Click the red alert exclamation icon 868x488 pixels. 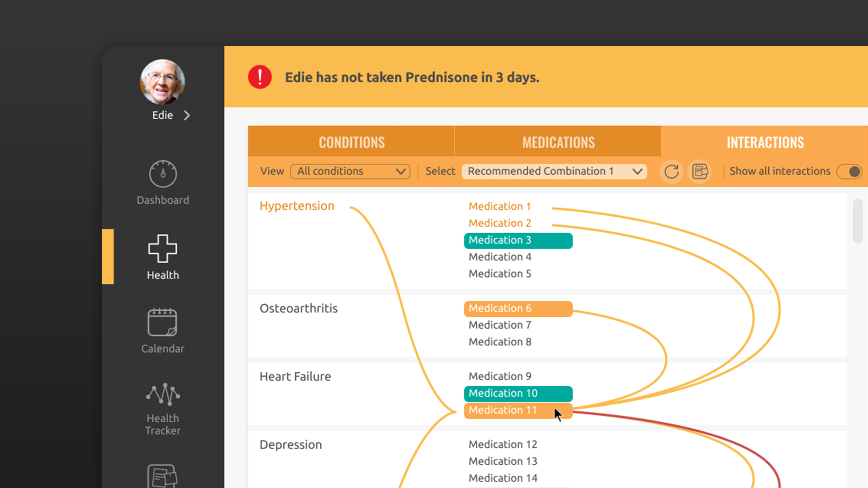pyautogui.click(x=260, y=77)
